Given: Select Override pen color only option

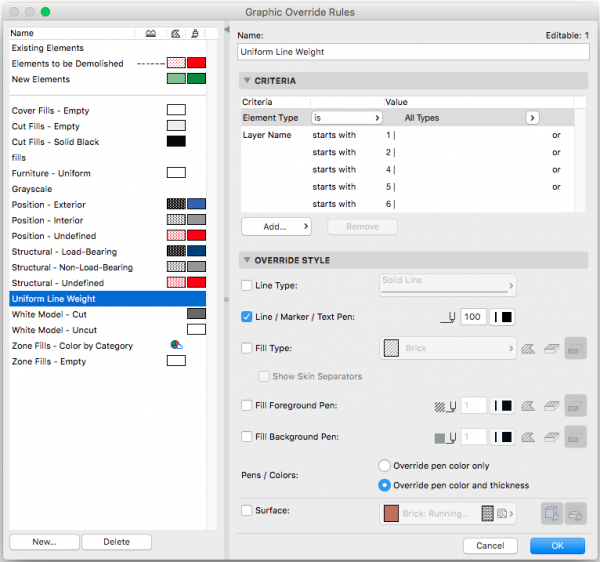Looking at the screenshot, I should [x=383, y=466].
